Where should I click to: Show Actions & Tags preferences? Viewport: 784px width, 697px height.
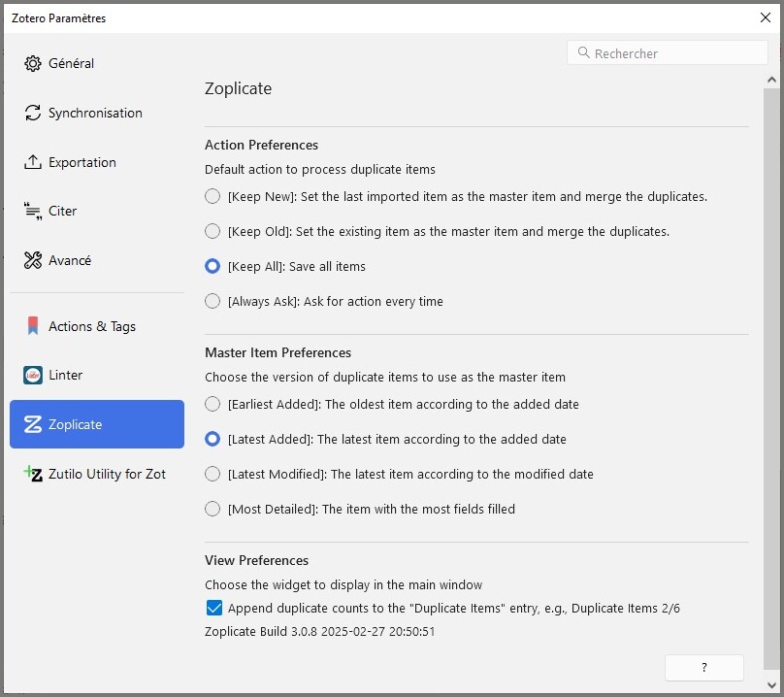[97, 326]
